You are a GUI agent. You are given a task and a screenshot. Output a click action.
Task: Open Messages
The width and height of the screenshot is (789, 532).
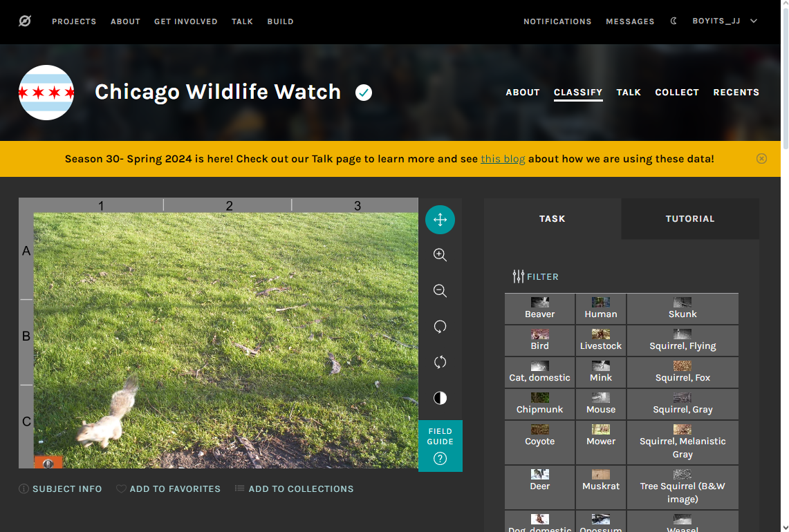630,21
